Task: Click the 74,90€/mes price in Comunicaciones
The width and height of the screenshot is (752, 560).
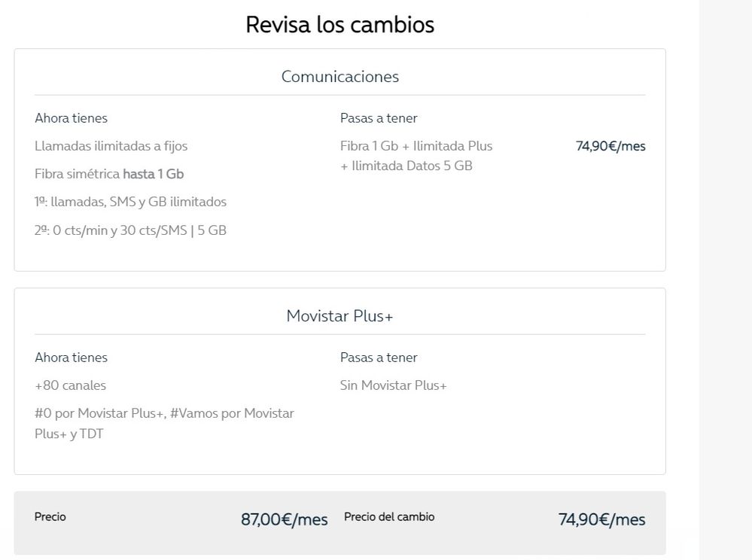Action: click(x=610, y=146)
